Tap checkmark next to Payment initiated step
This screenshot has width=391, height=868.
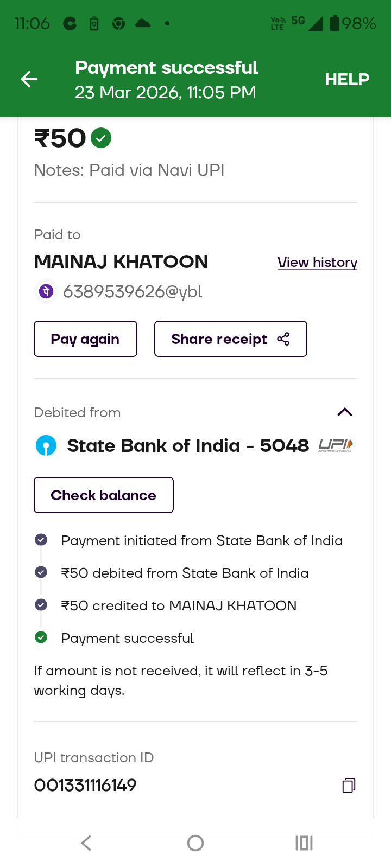(41, 540)
